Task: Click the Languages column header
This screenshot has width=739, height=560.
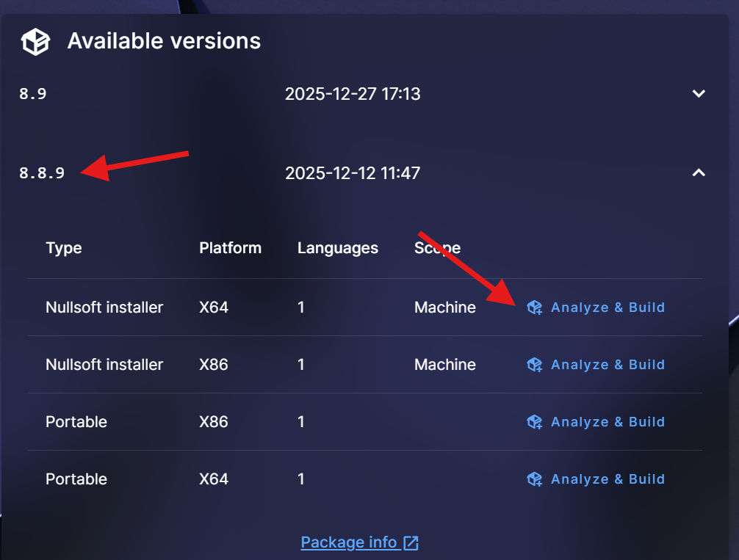Action: (x=337, y=248)
